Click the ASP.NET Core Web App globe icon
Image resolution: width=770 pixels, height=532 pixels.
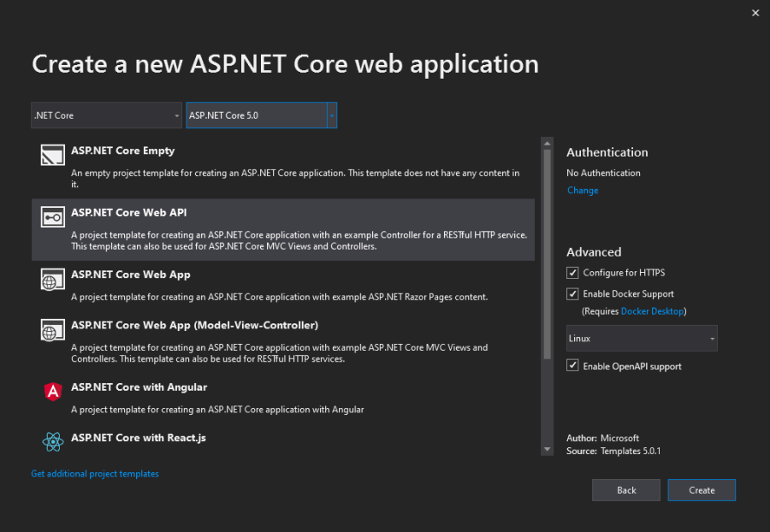pyautogui.click(x=52, y=279)
